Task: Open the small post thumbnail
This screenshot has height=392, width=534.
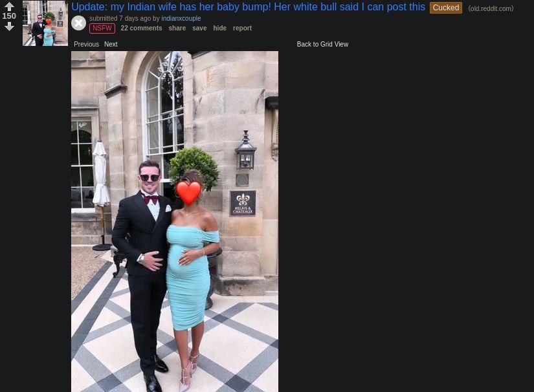Action: tap(45, 23)
